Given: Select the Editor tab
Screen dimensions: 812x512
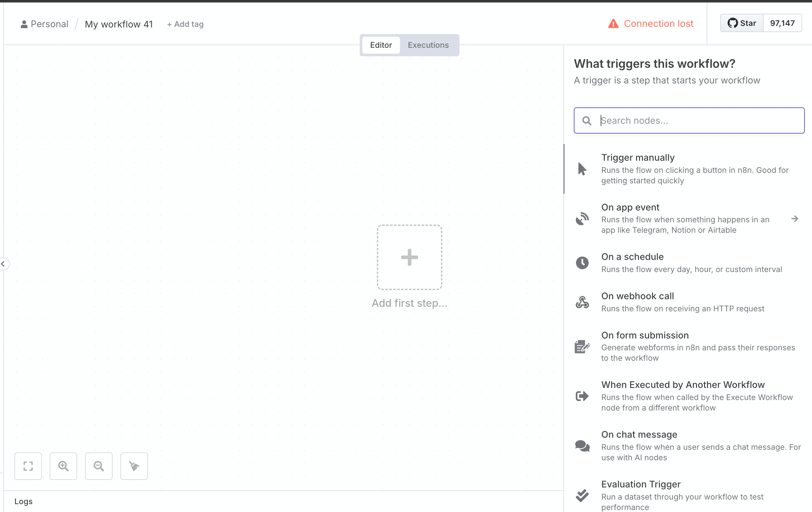Looking at the screenshot, I should tap(381, 45).
